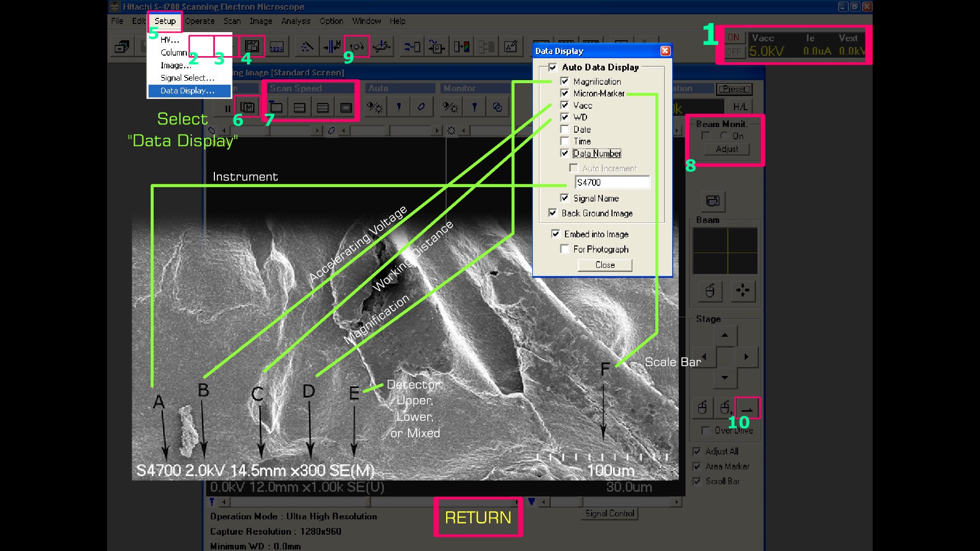Viewport: 980px width, 551px height.
Task: Click the stage tilt toolbar icon
Action: 381,47
